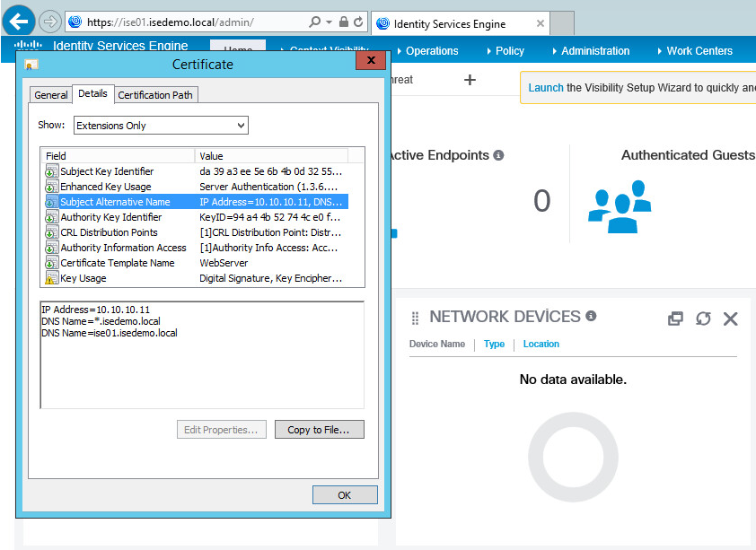Click the Refresh icon in address bar
Image resolution: width=756 pixels, height=550 pixels.
[x=358, y=22]
